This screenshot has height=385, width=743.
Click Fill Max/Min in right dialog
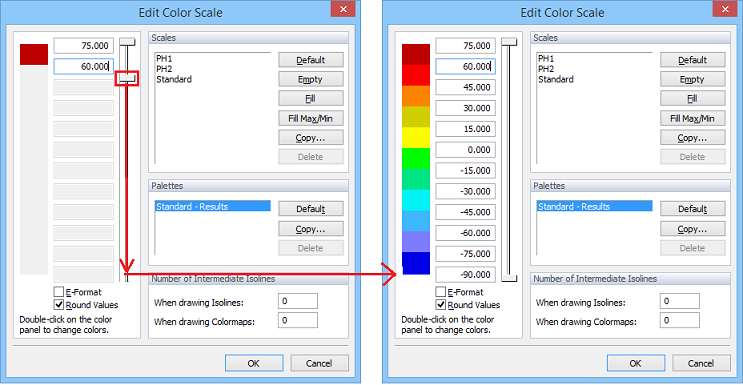click(x=693, y=118)
